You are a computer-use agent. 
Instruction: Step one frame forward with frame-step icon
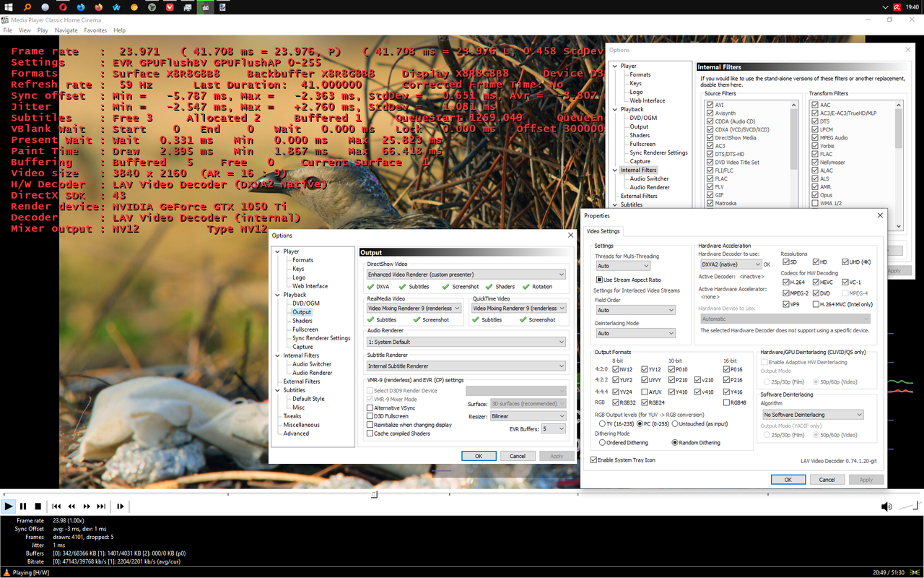click(x=121, y=506)
